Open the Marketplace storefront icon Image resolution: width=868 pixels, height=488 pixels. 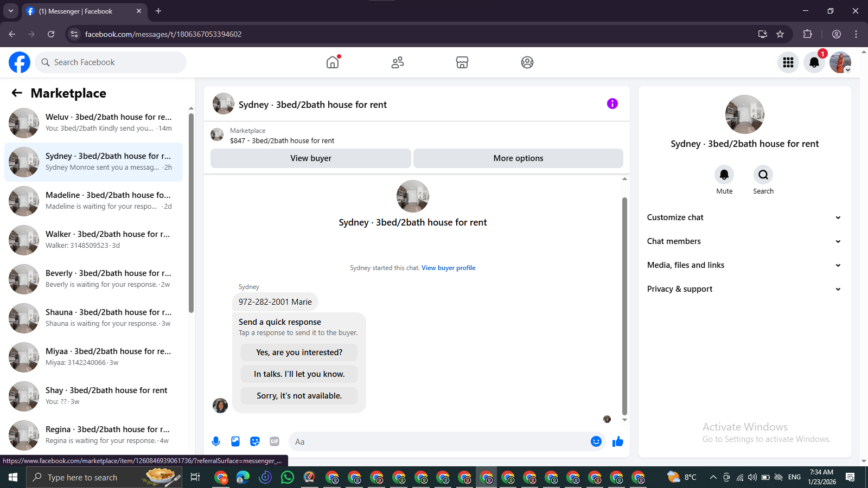pyautogui.click(x=462, y=62)
